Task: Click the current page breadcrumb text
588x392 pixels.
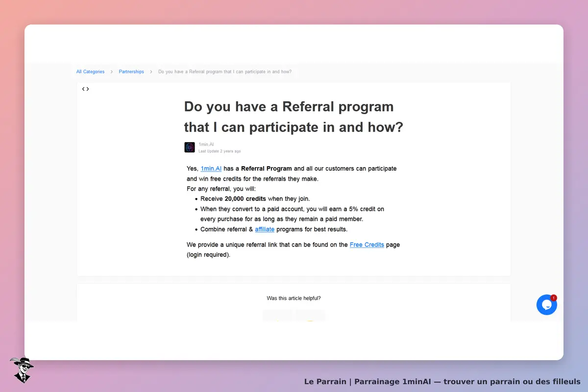Action: click(x=225, y=72)
